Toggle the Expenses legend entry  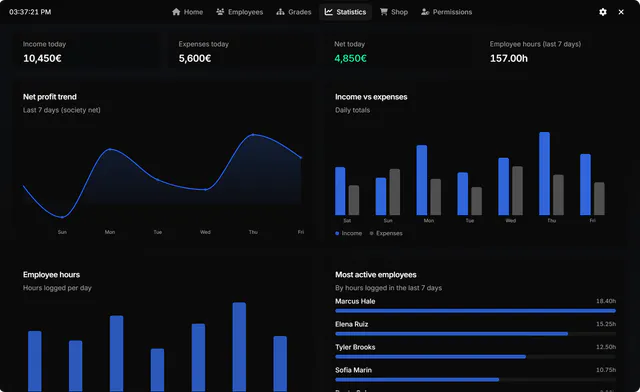coord(386,233)
